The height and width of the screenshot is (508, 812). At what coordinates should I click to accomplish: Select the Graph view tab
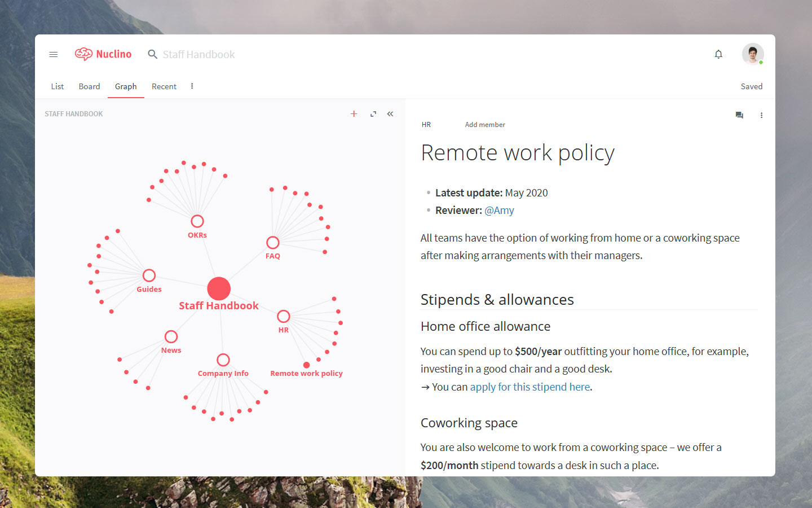125,86
